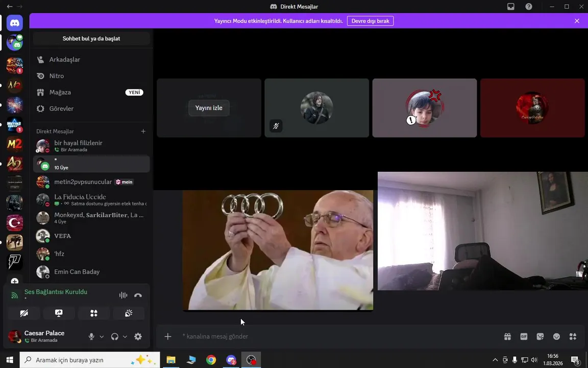
Task: Open the Turkish flag server icon
Action: (15, 223)
